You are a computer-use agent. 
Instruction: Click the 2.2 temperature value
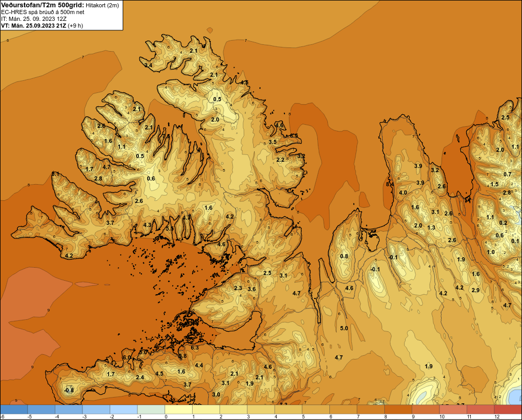[280, 160]
